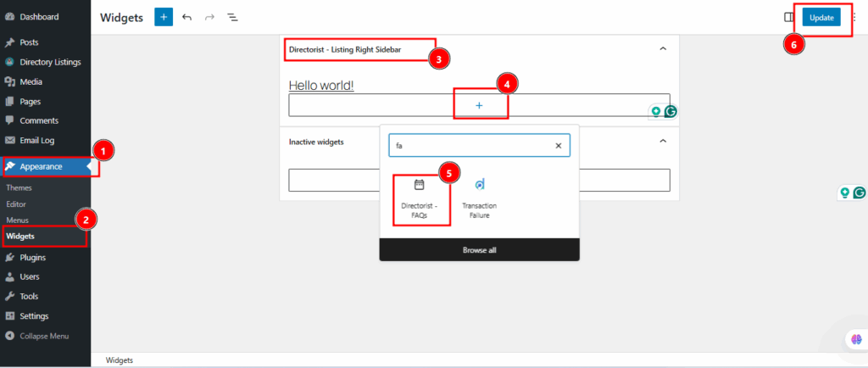The height and width of the screenshot is (368, 868).
Task: Select the Directorist - FAQs widget block
Action: point(419,199)
